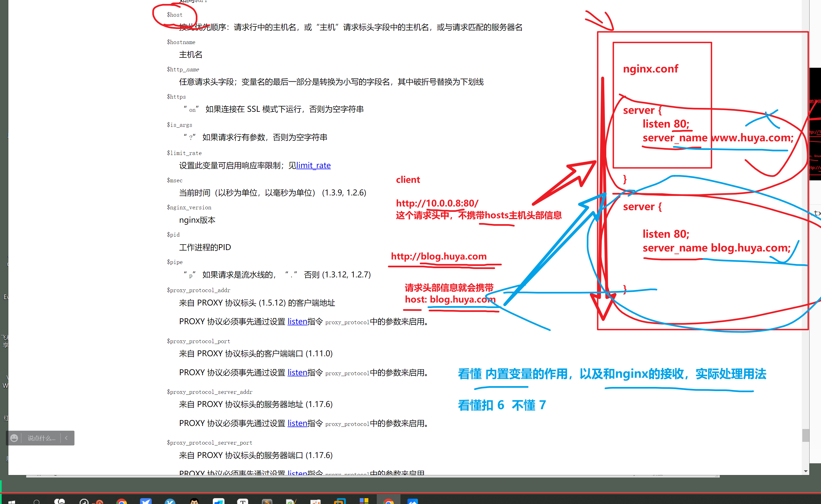Open the Typora T taskbar icon
Viewport: 821px width, 504px height.
pos(242,501)
